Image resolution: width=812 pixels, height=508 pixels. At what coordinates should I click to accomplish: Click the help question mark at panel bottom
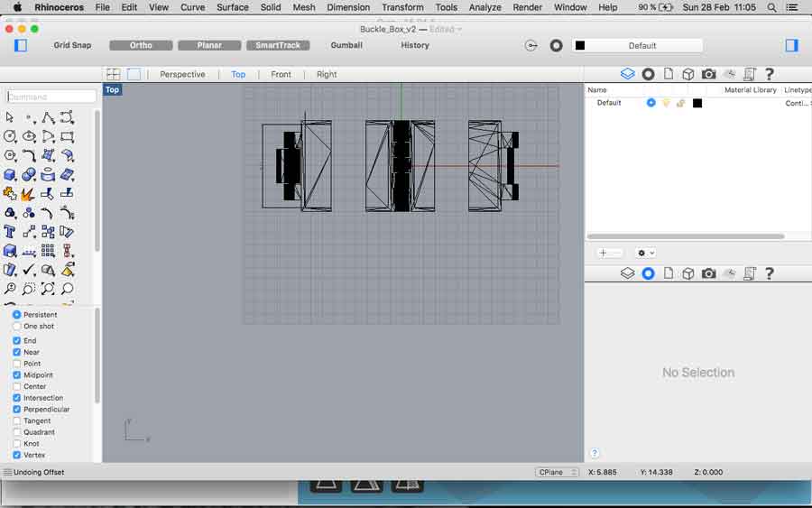pyautogui.click(x=595, y=453)
